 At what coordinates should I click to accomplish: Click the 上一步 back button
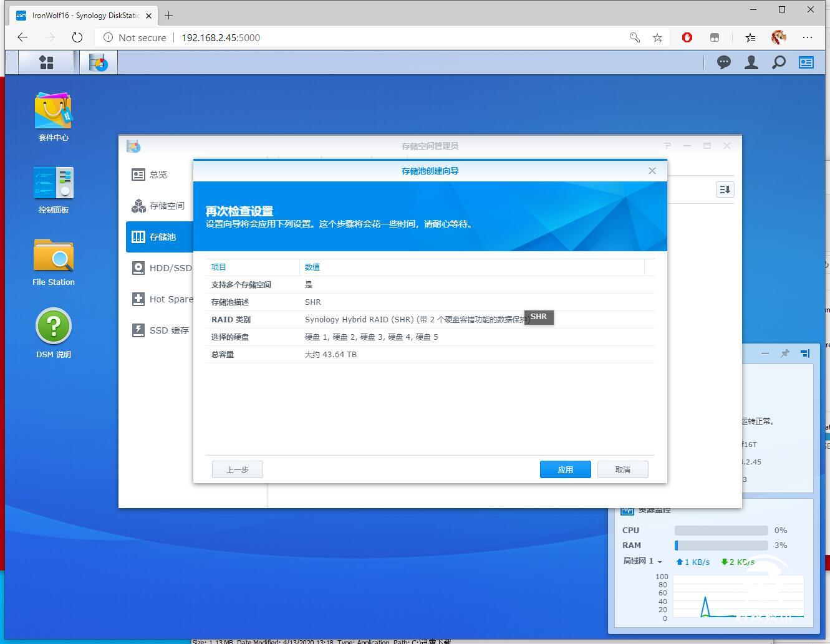coord(237,469)
